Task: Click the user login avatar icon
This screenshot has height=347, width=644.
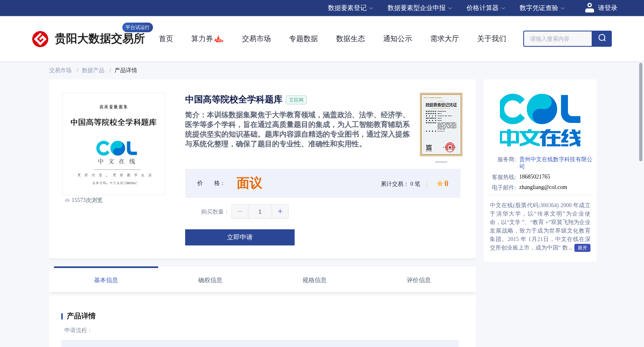Action: coord(590,8)
